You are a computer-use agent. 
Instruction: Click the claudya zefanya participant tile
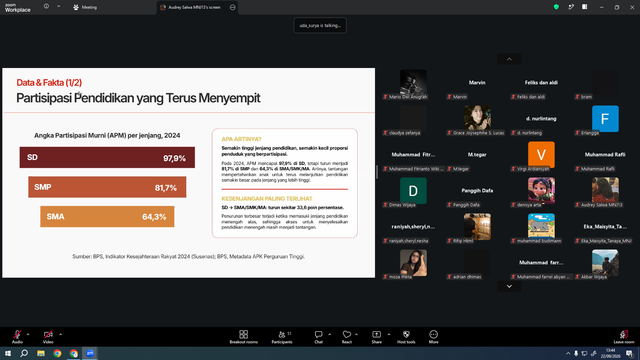point(413,120)
